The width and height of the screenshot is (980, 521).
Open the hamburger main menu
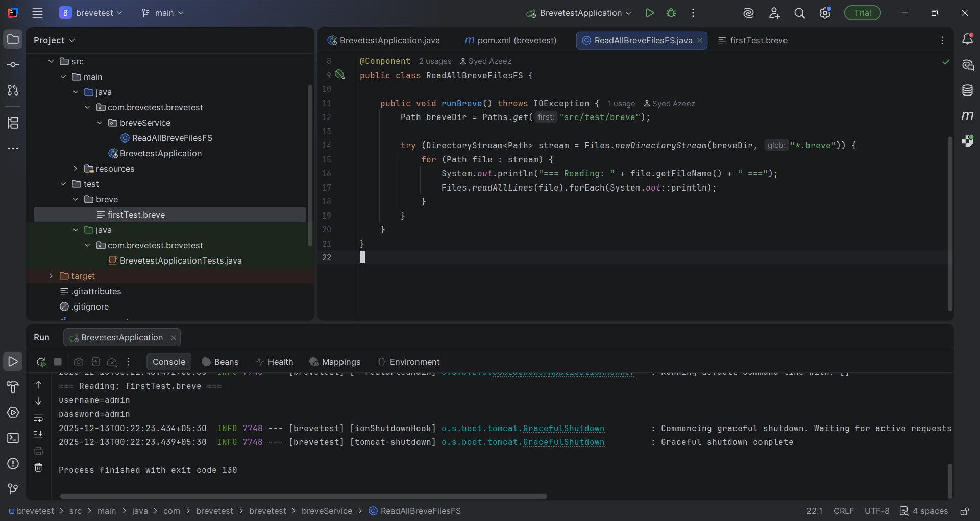pyautogui.click(x=37, y=13)
